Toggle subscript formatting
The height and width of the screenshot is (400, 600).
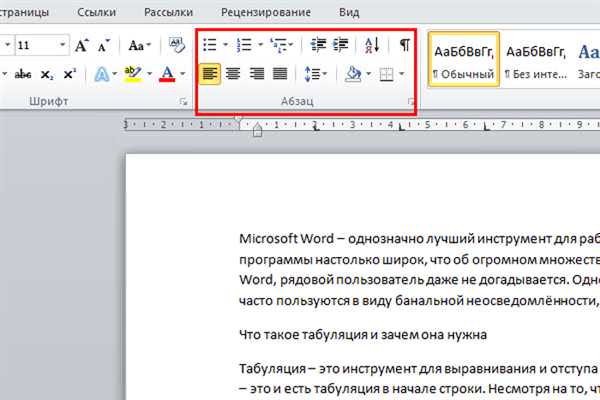click(47, 74)
